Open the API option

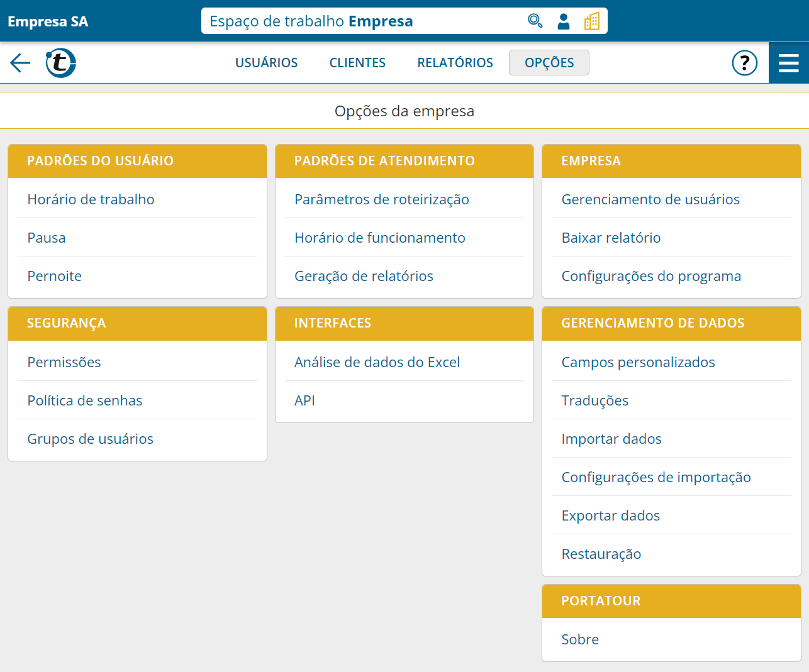point(404,400)
